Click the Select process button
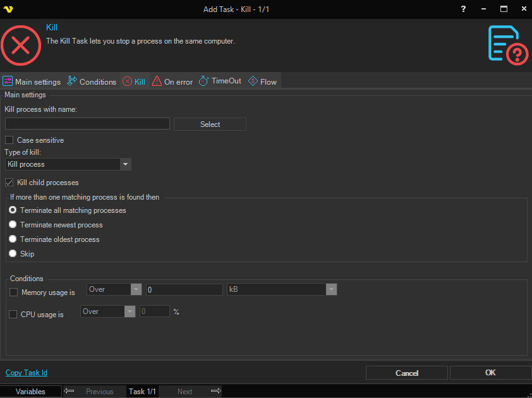The height and width of the screenshot is (398, 532). coord(210,124)
